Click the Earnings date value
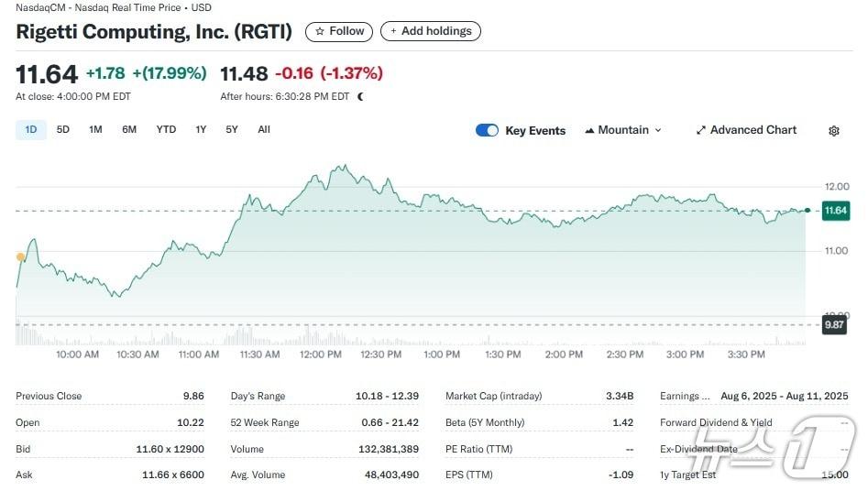This screenshot has width=868, height=491. coord(784,396)
